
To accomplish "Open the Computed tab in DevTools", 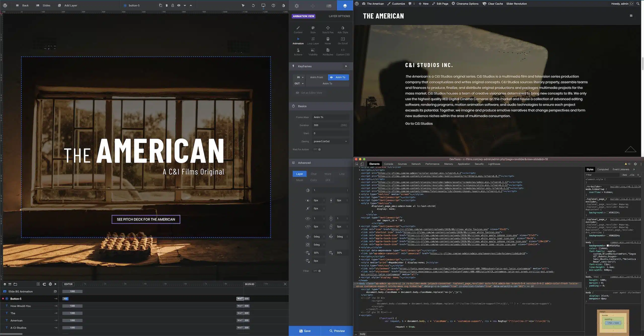I will [x=603, y=169].
